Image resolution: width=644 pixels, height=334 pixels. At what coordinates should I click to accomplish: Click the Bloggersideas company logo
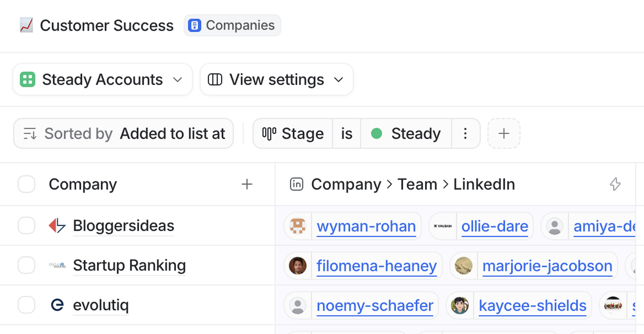[x=57, y=226]
